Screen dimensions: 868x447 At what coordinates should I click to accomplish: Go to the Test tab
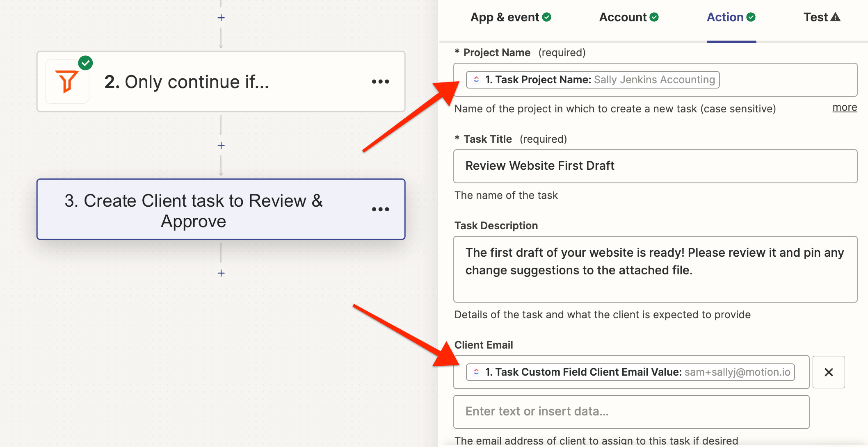coord(815,17)
